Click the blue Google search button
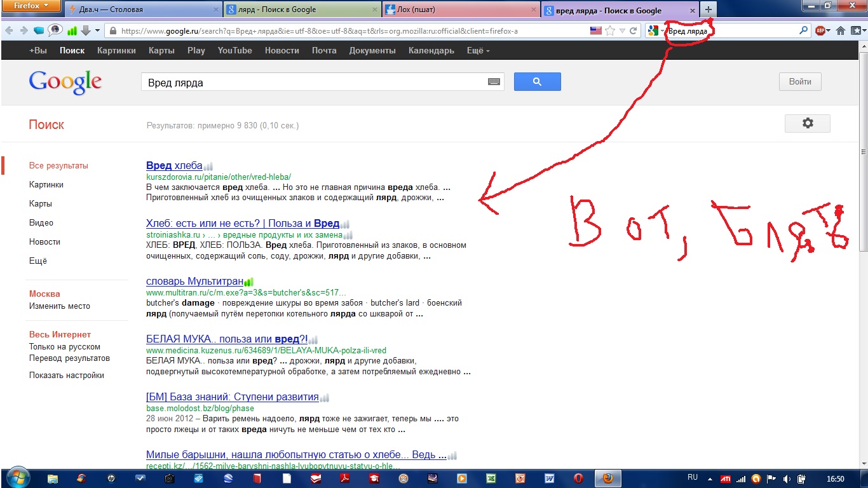The width and height of the screenshot is (868, 488). pyautogui.click(x=537, y=81)
